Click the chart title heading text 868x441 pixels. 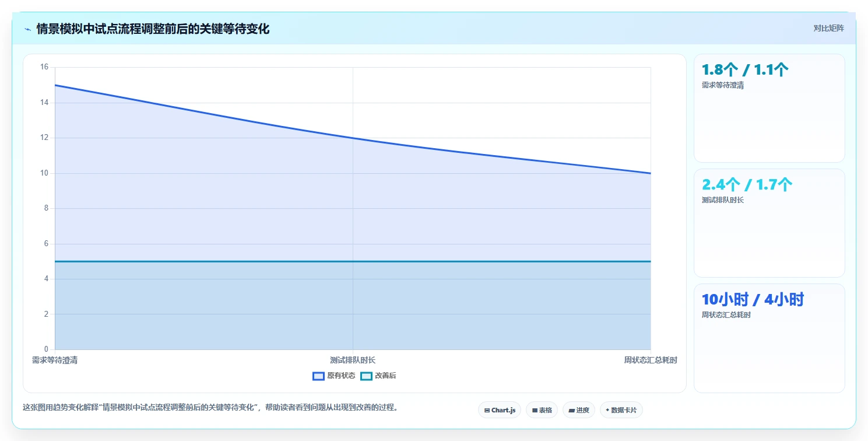point(153,29)
